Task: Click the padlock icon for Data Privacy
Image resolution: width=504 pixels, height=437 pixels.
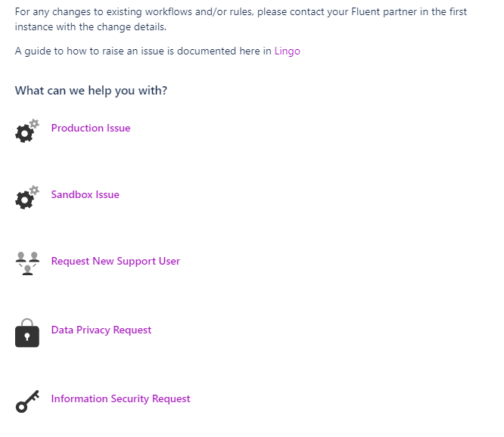Action: point(27,333)
